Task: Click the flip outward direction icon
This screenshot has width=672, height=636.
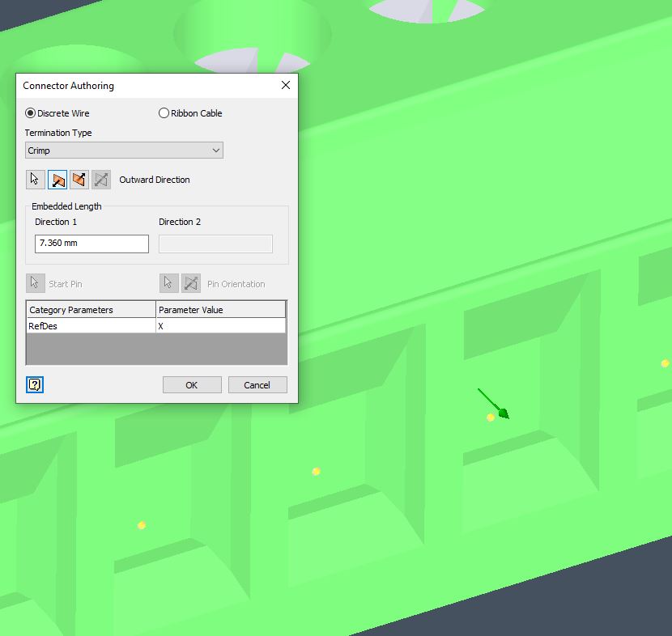Action: (79, 179)
